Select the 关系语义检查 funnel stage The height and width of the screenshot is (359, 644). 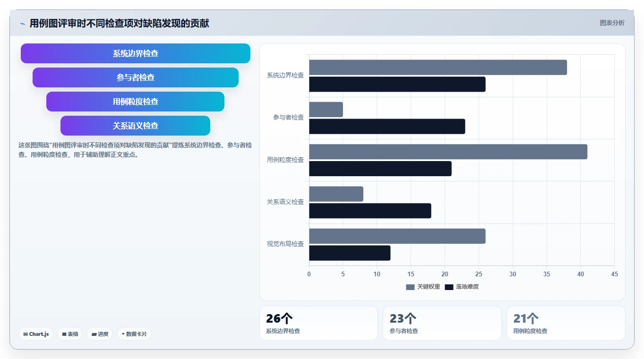coord(136,126)
